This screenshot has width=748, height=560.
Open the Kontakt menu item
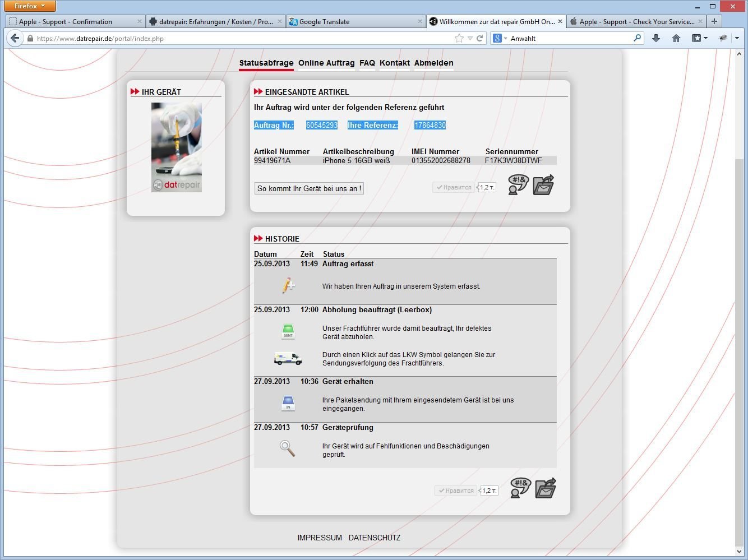(395, 63)
